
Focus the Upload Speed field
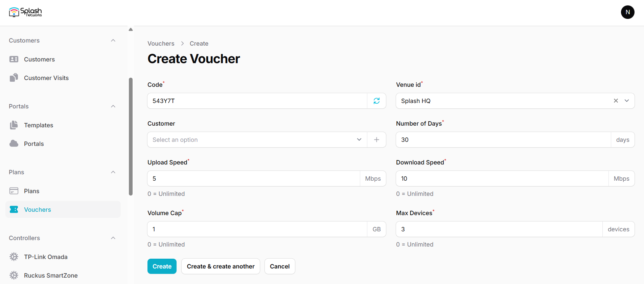click(x=254, y=179)
